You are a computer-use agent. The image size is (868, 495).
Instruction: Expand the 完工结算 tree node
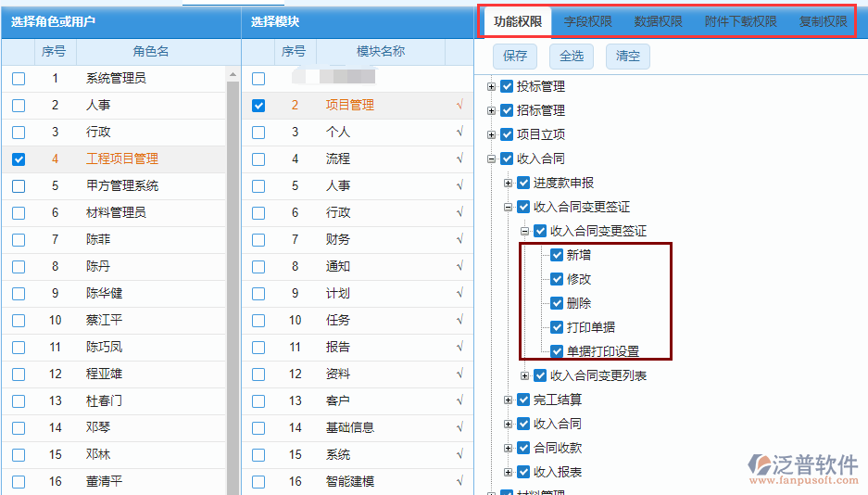click(x=509, y=400)
